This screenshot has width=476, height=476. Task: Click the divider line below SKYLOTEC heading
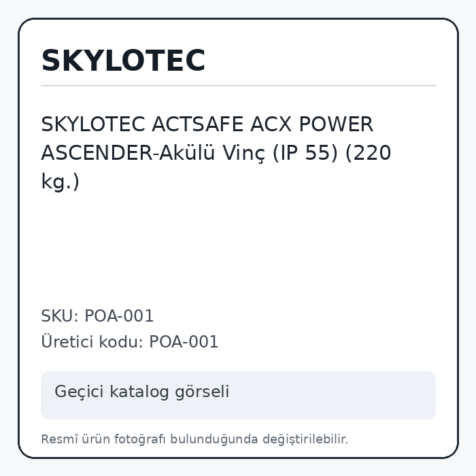tap(238, 86)
